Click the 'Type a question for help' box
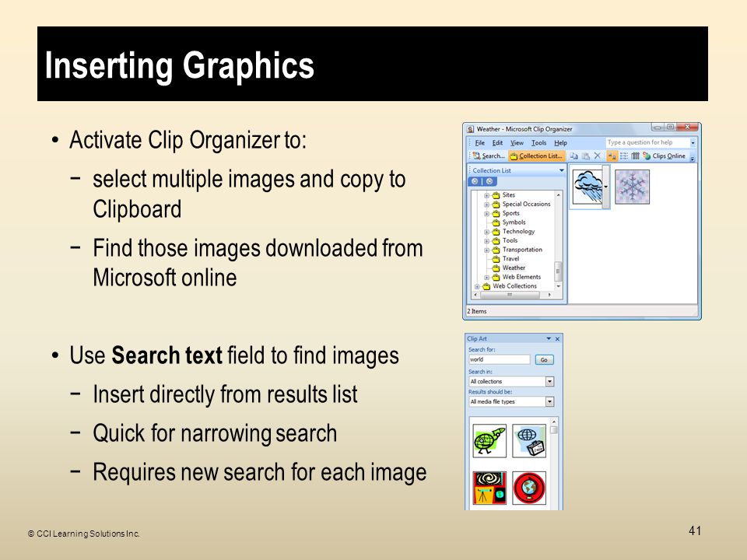This screenshot has height=560, width=747. 647,142
